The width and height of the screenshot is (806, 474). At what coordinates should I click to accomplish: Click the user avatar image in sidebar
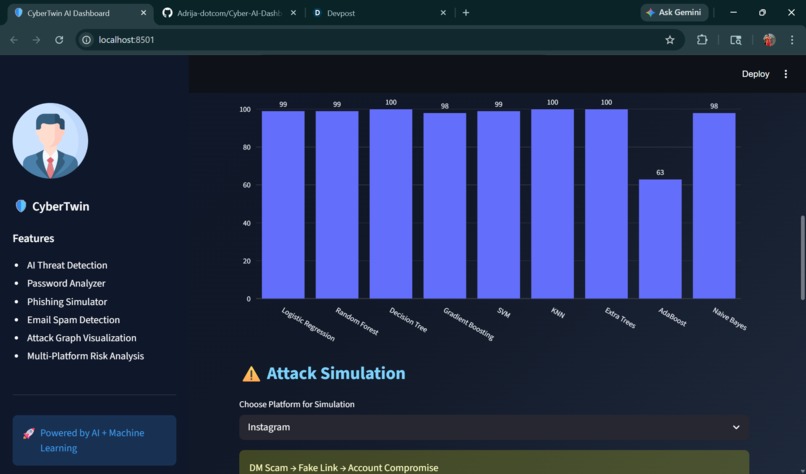pos(50,141)
